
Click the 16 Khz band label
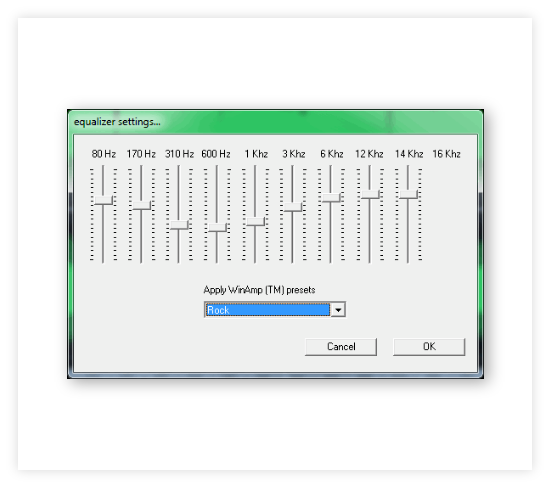click(x=447, y=154)
